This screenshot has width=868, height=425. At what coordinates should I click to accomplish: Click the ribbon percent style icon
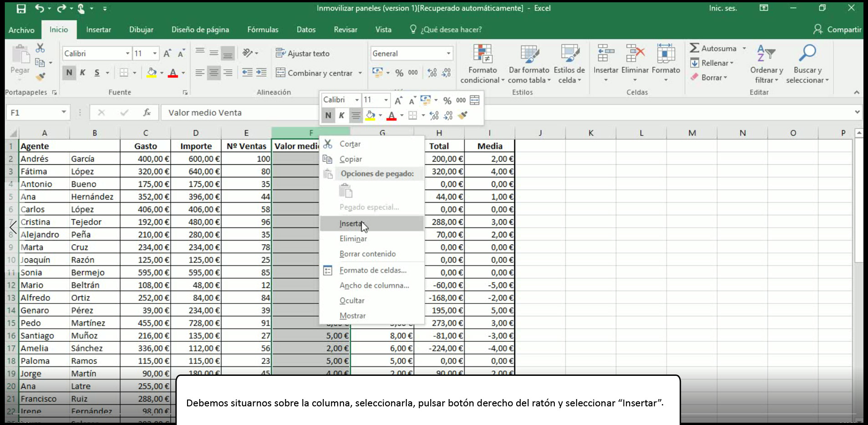[x=399, y=73]
